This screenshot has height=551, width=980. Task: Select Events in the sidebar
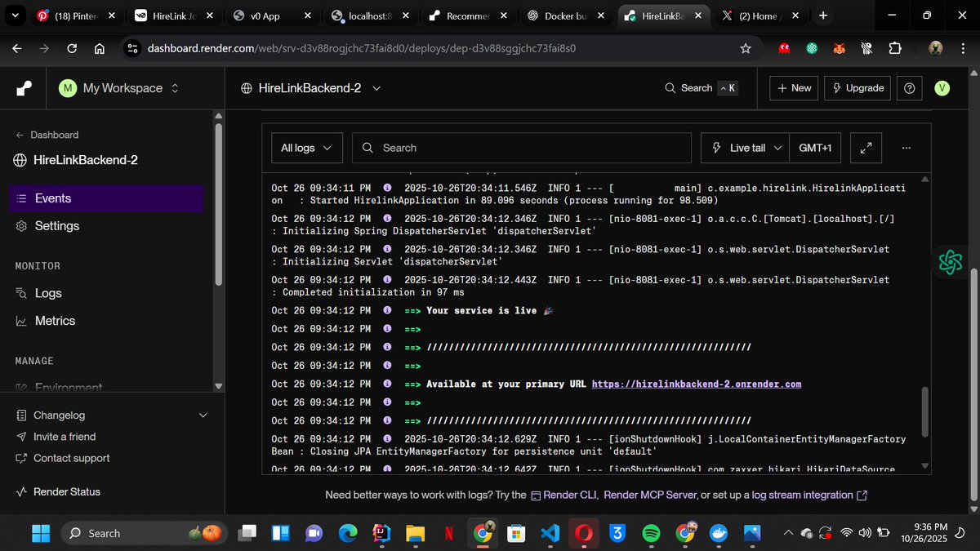[x=107, y=198]
